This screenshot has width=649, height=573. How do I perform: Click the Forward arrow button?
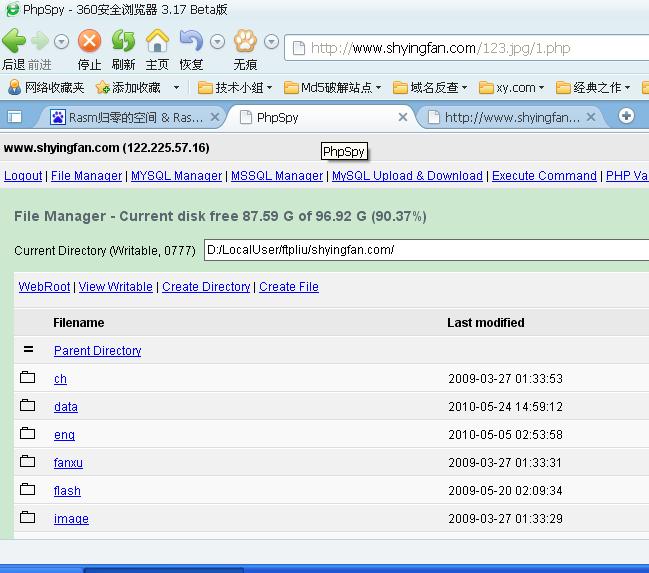click(40, 41)
